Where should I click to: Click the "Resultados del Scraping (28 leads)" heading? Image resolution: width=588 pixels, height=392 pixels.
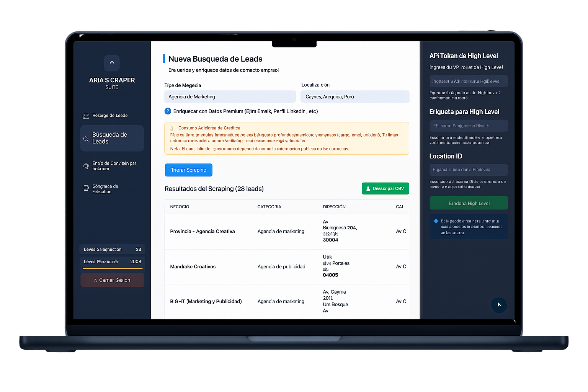tap(214, 189)
